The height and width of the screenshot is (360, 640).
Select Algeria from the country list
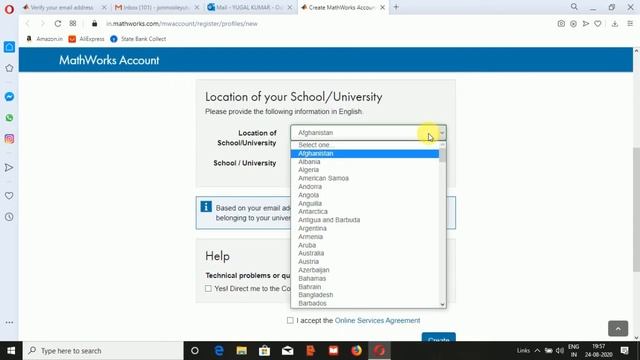pos(364,170)
